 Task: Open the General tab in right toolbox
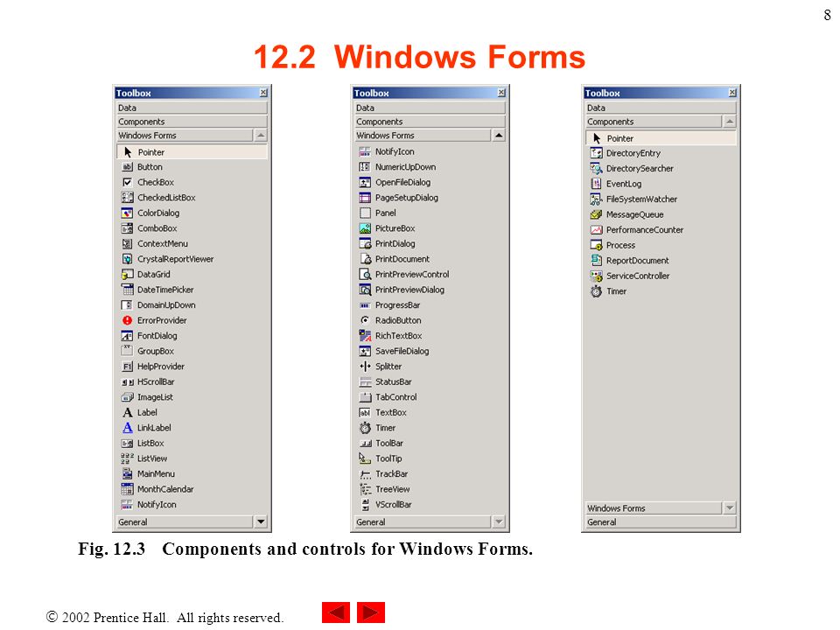[661, 521]
